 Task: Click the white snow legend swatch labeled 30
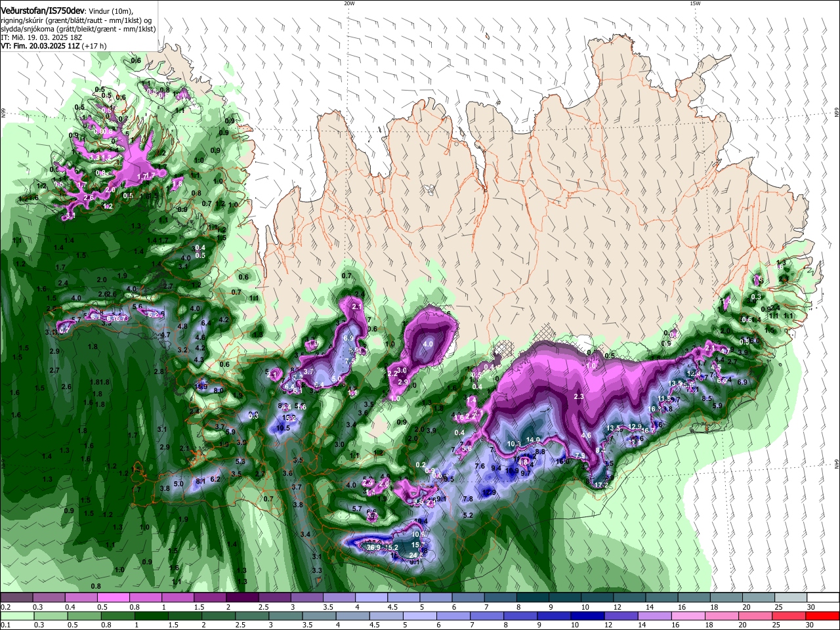point(823,598)
